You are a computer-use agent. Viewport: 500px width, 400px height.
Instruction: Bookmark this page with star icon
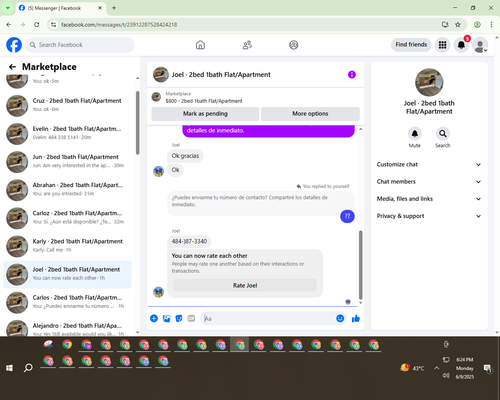[x=458, y=25]
